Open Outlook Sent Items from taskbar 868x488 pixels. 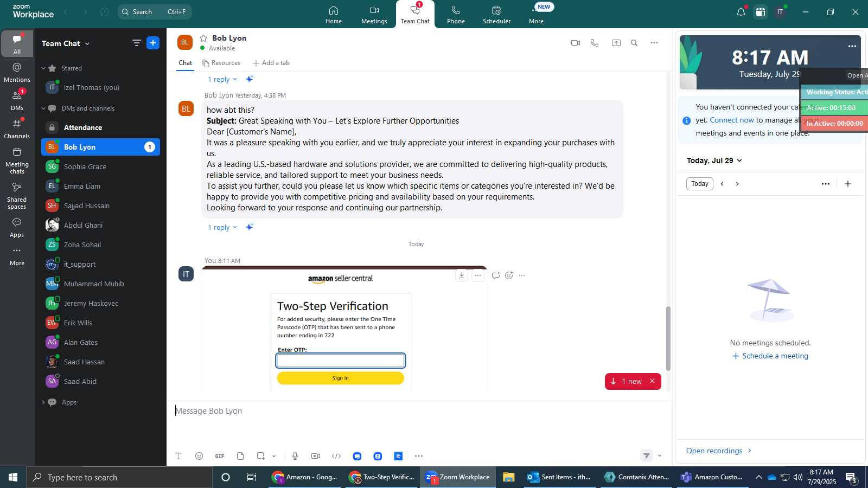559,477
